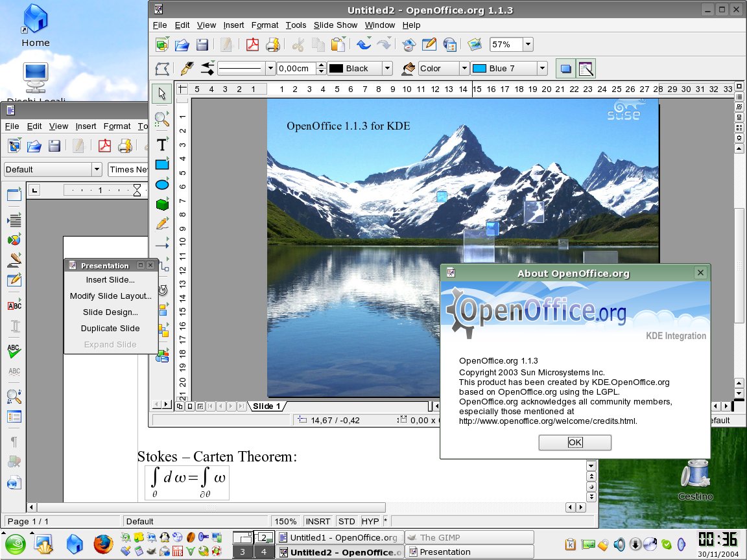Screen dimensions: 747x560
Task: Click Writer horizontal scrollbar thumb
Action: coord(211,507)
